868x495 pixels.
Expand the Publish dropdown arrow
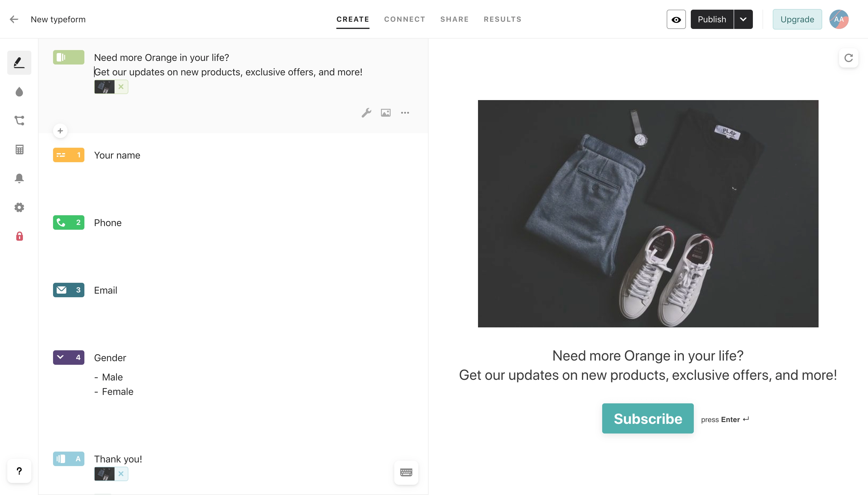(744, 19)
